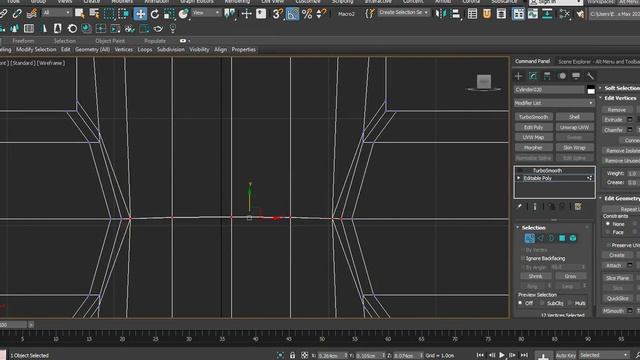Open Create Selection Set dropdown
Screen dimensions: 640x360
click(x=403, y=13)
